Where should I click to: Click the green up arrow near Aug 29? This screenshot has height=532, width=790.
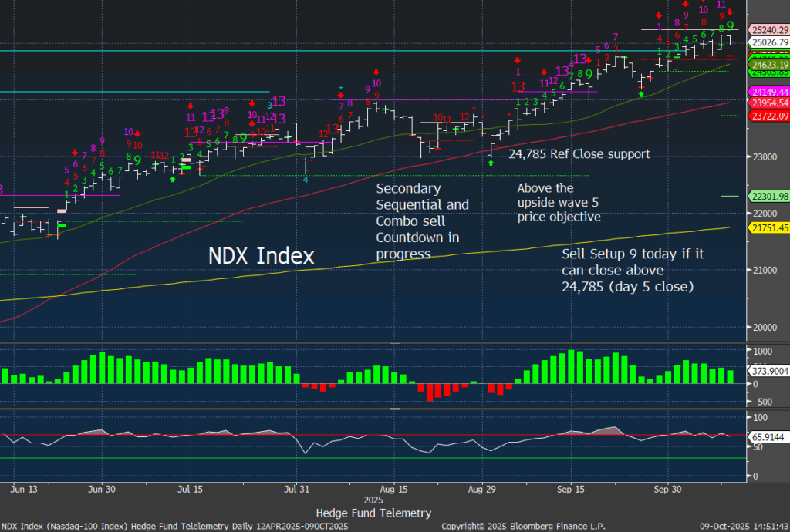coord(491,163)
